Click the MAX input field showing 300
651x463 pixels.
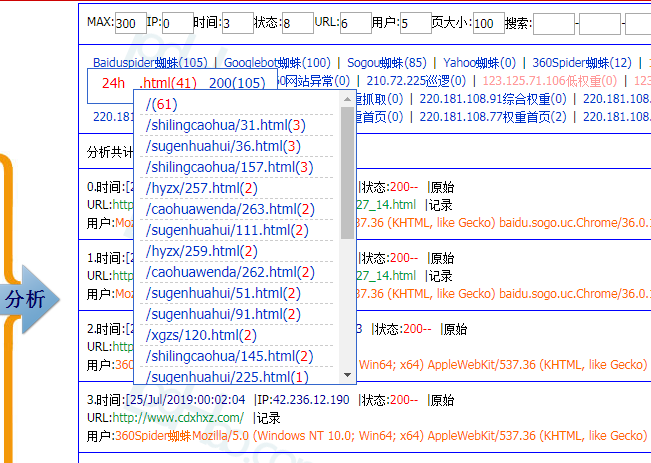131,23
